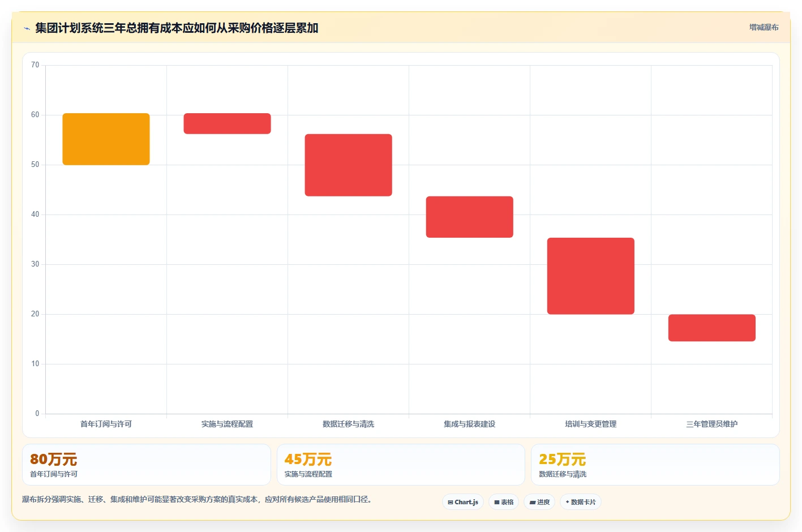Click the 数据卡片 chip
This screenshot has width=802, height=532.
(581, 502)
